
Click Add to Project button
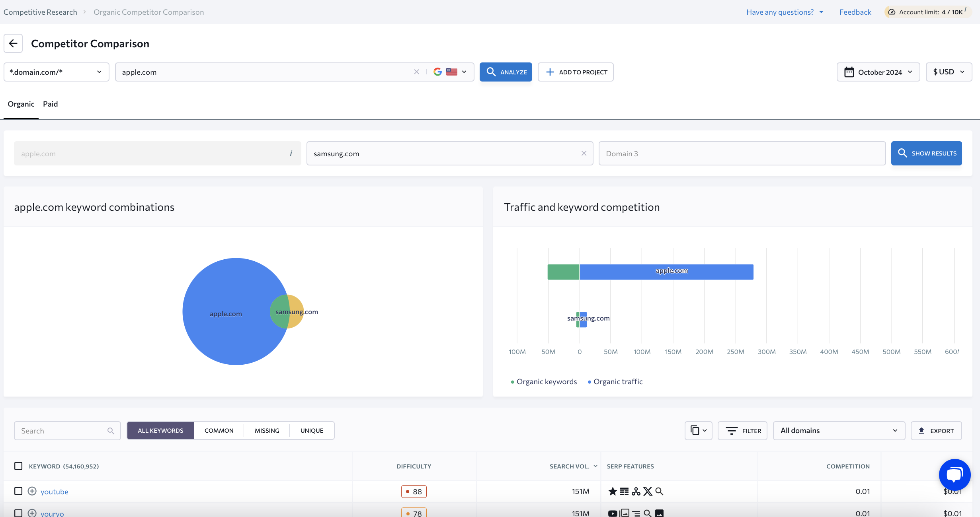576,72
